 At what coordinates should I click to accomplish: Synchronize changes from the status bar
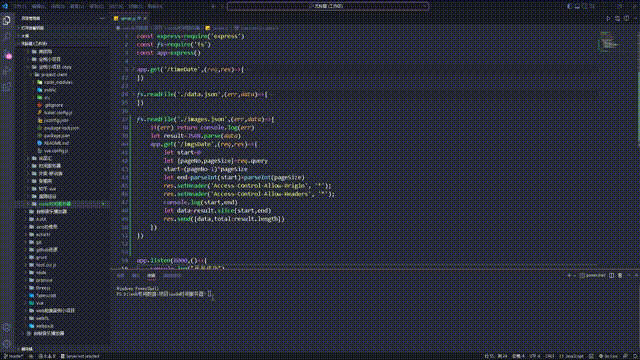[31, 356]
